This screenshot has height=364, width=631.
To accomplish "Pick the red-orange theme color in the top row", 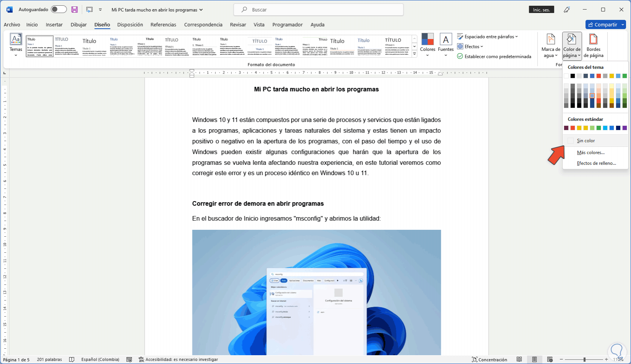I will click(x=598, y=76).
